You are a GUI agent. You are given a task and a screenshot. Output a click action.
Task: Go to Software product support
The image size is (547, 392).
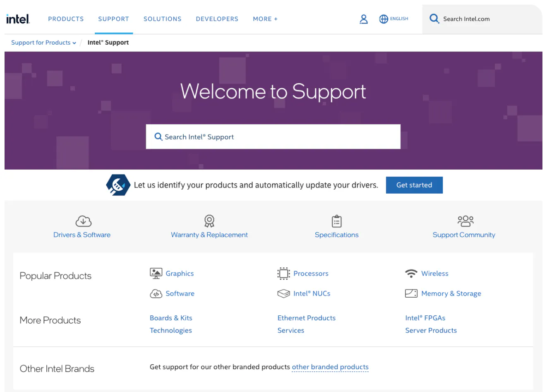pyautogui.click(x=180, y=293)
